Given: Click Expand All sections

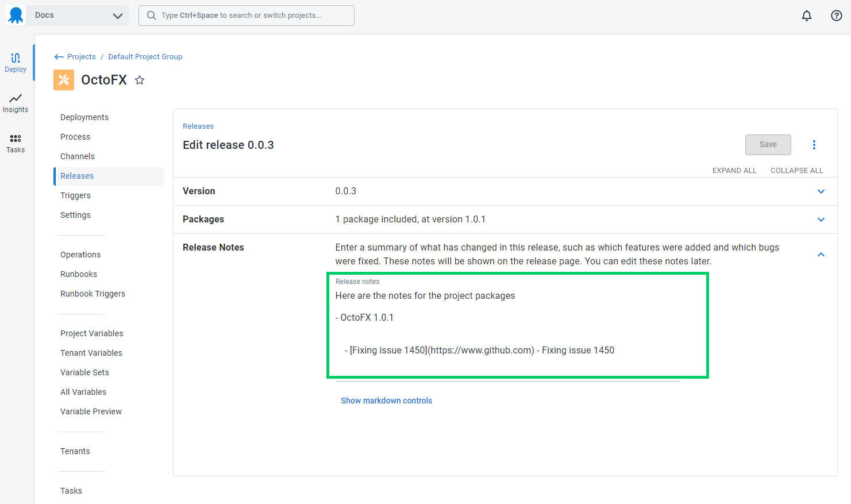Looking at the screenshot, I should [x=734, y=171].
